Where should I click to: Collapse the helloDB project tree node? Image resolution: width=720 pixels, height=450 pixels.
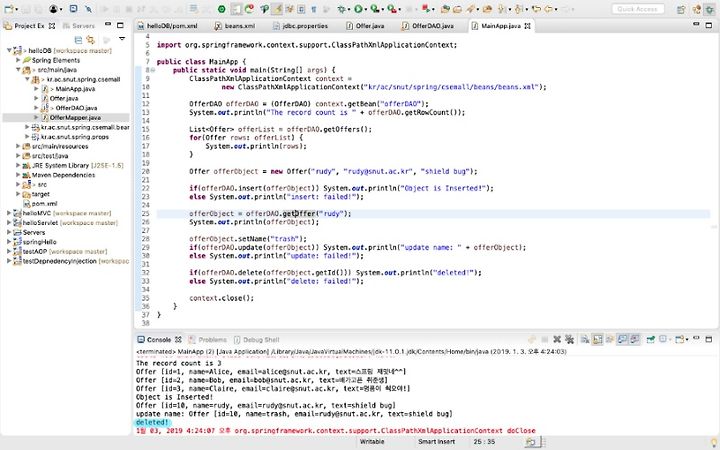click(9, 51)
